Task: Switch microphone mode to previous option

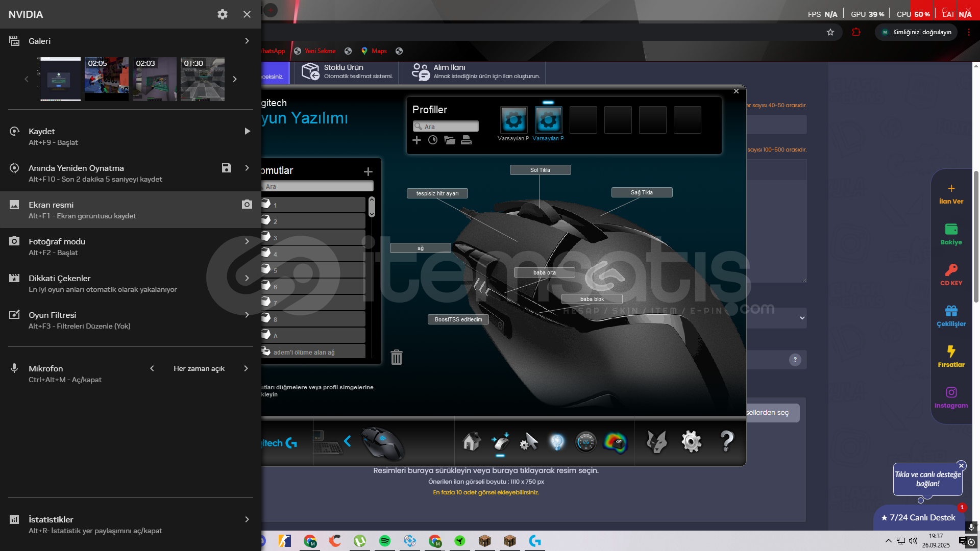Action: click(x=152, y=368)
